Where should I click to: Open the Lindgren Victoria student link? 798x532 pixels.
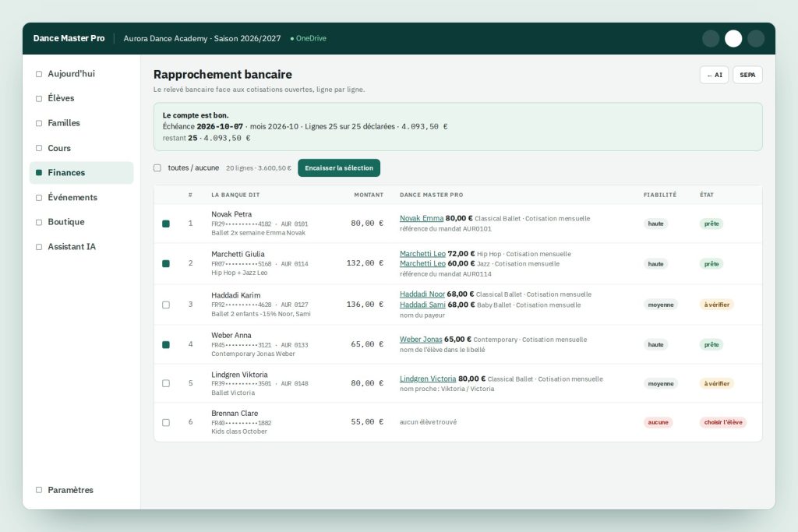(428, 379)
